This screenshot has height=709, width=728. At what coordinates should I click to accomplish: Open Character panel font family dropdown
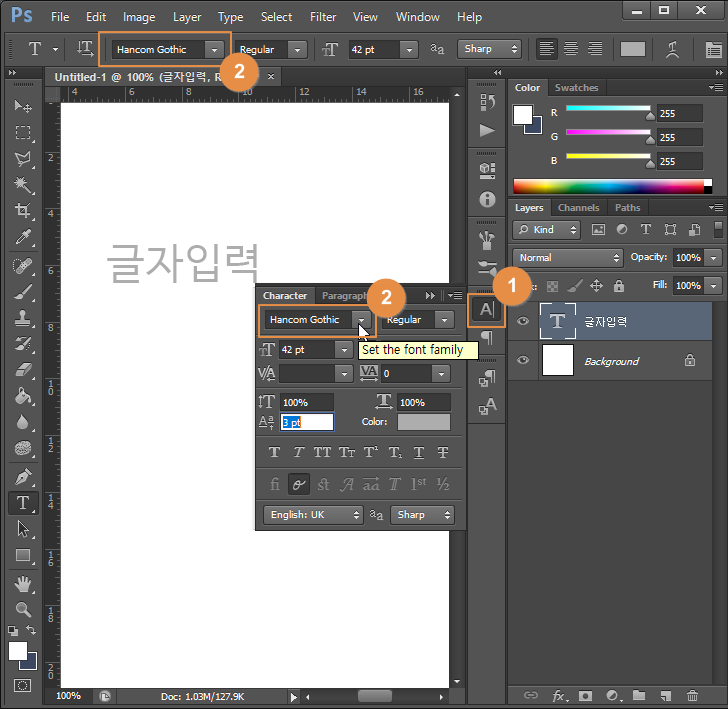(361, 319)
